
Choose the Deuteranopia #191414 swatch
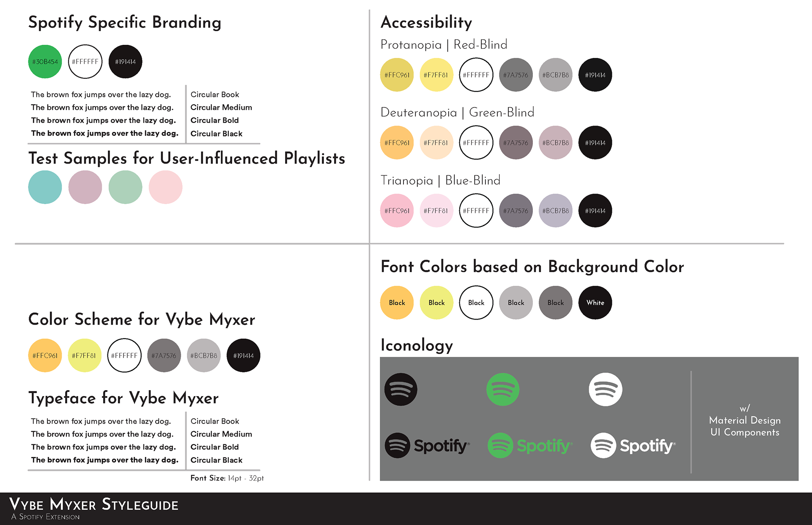tap(595, 142)
